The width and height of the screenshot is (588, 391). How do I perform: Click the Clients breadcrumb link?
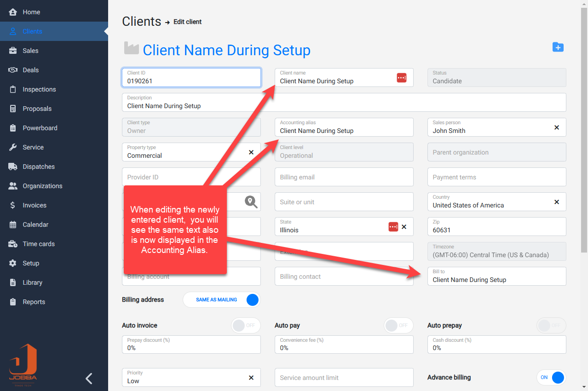(x=141, y=22)
